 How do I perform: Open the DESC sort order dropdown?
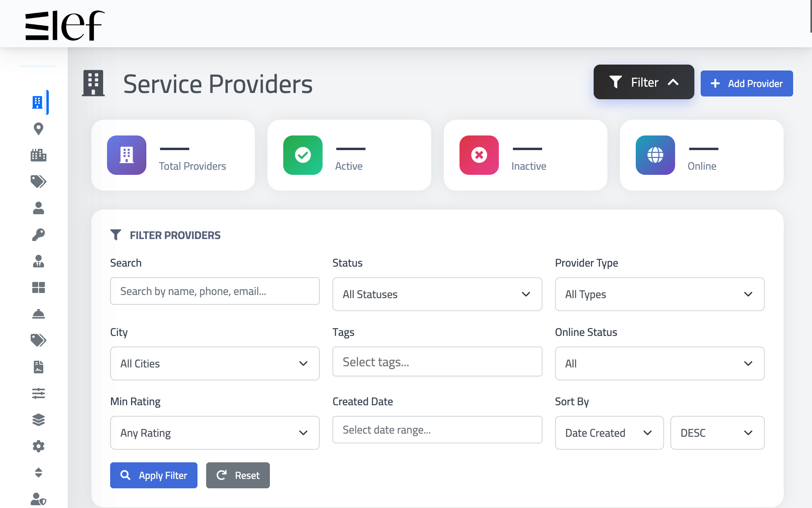[717, 433]
